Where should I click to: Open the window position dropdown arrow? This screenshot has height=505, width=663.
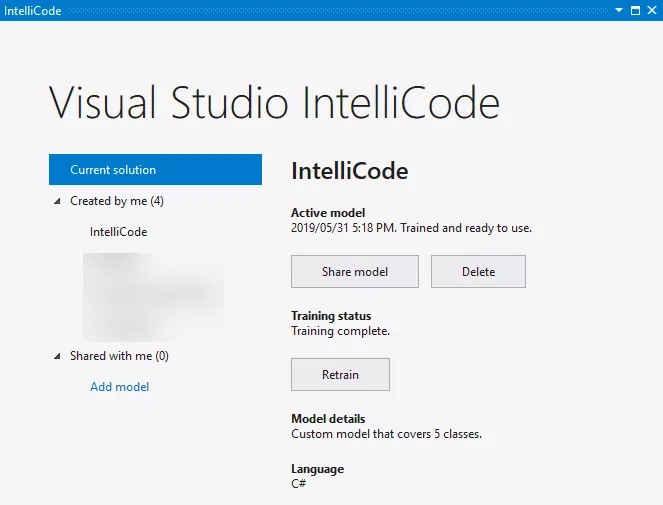pos(619,10)
